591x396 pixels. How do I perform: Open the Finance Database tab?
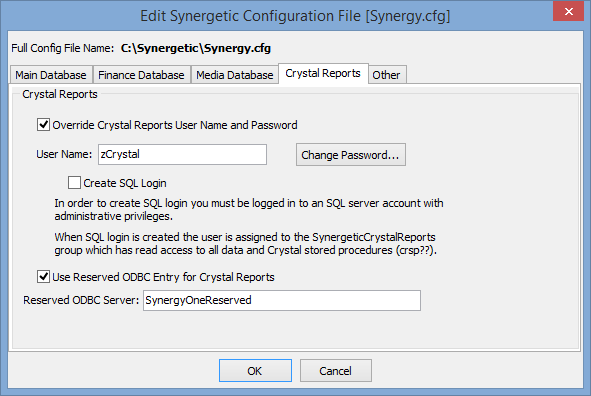coord(141,75)
